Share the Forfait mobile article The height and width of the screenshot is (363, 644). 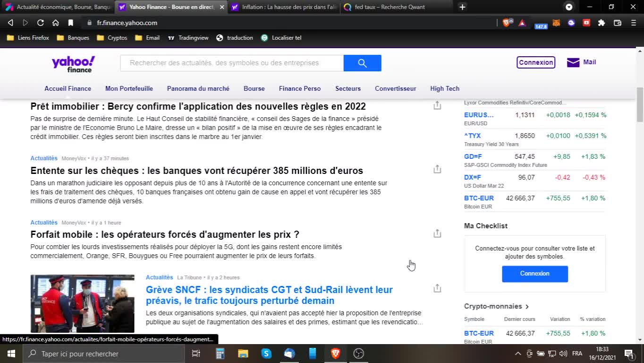pos(437,233)
